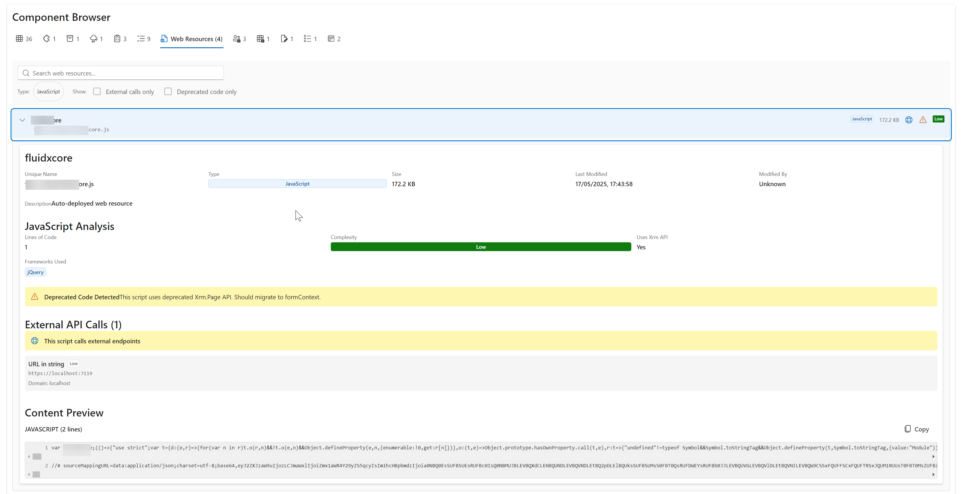Click the warning triangle icon in row header

coord(923,120)
